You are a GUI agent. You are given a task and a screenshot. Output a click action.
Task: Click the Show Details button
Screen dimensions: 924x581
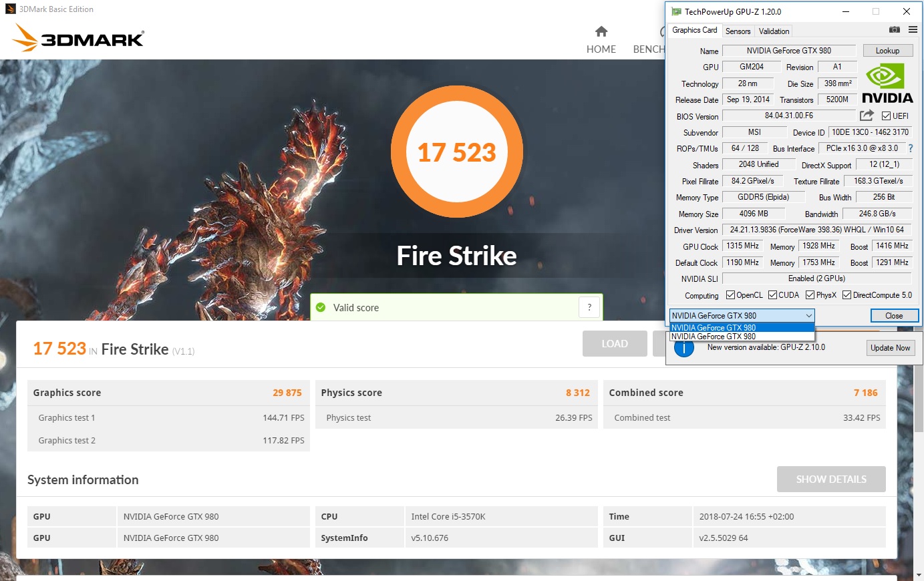pos(830,479)
